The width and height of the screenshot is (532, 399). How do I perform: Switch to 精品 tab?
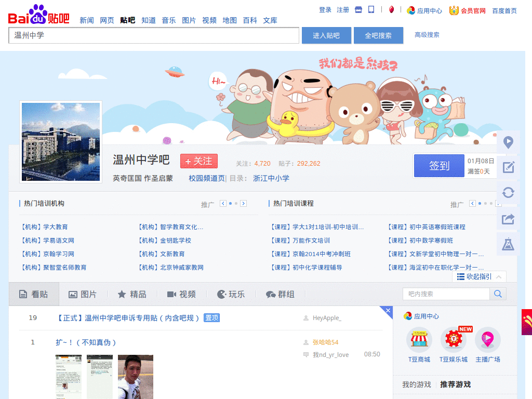pyautogui.click(x=132, y=294)
